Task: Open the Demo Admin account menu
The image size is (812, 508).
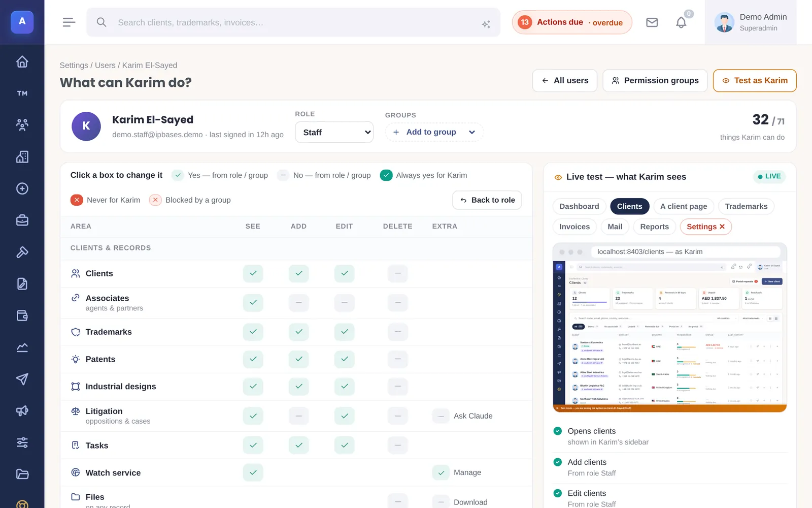Action: pyautogui.click(x=751, y=22)
